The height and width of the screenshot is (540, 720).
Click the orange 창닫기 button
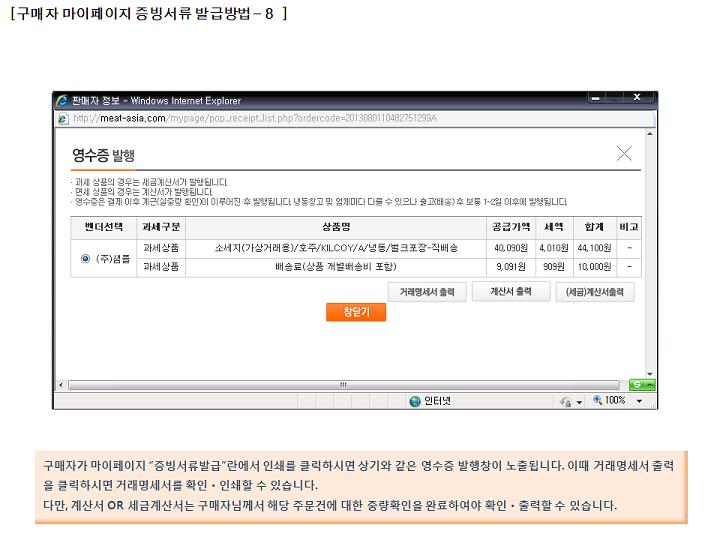point(355,312)
